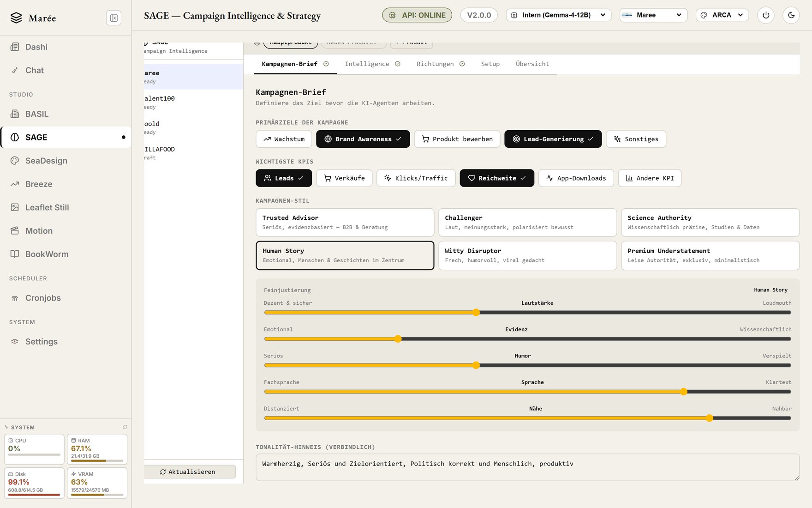Image resolution: width=812 pixels, height=508 pixels.
Task: Switch to the Übersicht tab
Action: (532, 64)
